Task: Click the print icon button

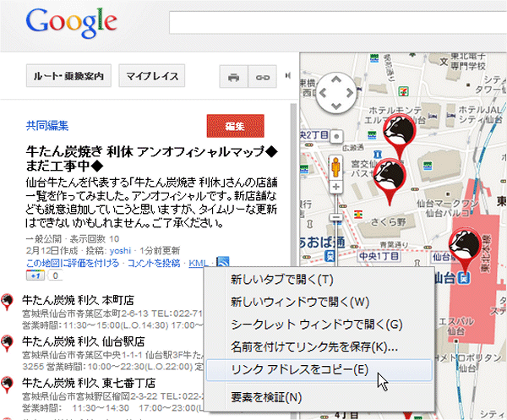Action: [233, 77]
